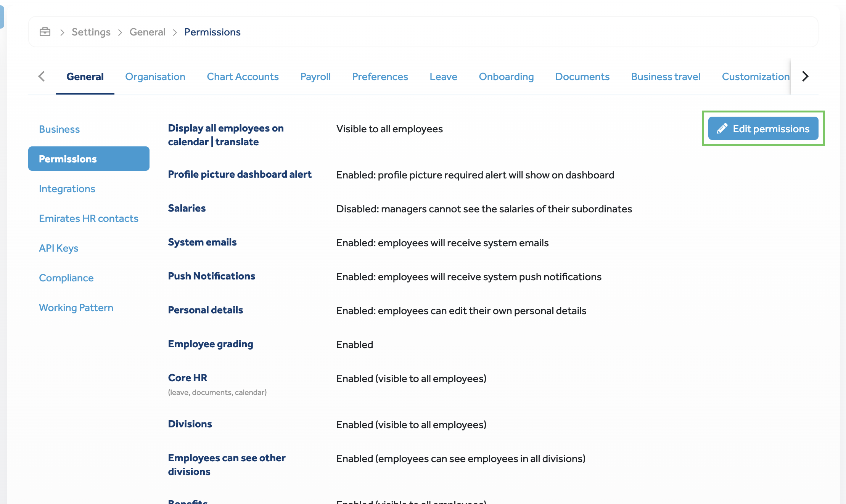Open the Chart Accounts tab
The height and width of the screenshot is (504, 846).
pos(243,77)
